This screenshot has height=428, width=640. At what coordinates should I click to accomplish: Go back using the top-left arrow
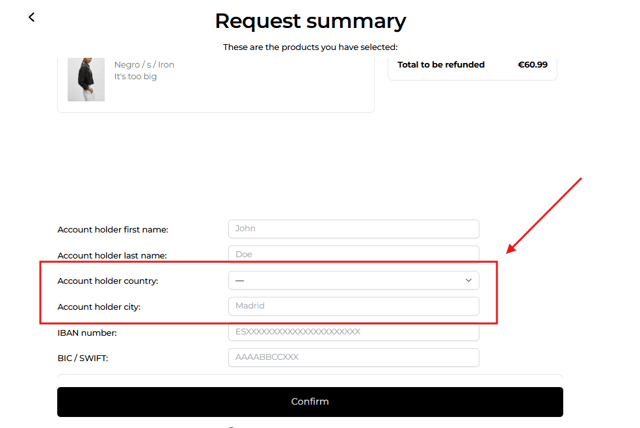(31, 17)
